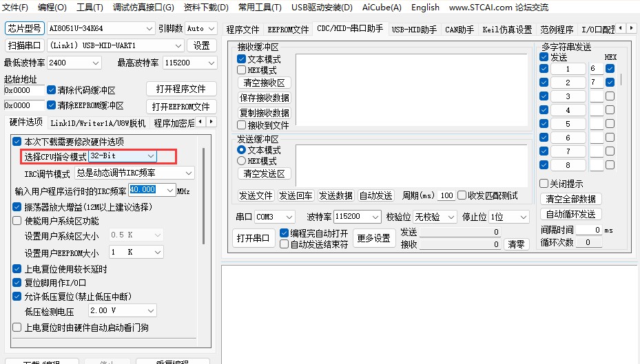Click 自动循环发送 button

(570, 214)
